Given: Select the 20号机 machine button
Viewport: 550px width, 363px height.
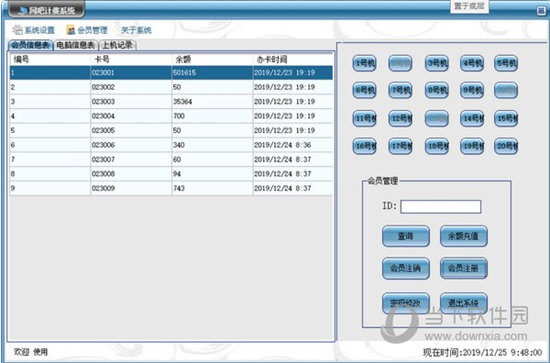Looking at the screenshot, I should click(x=506, y=146).
